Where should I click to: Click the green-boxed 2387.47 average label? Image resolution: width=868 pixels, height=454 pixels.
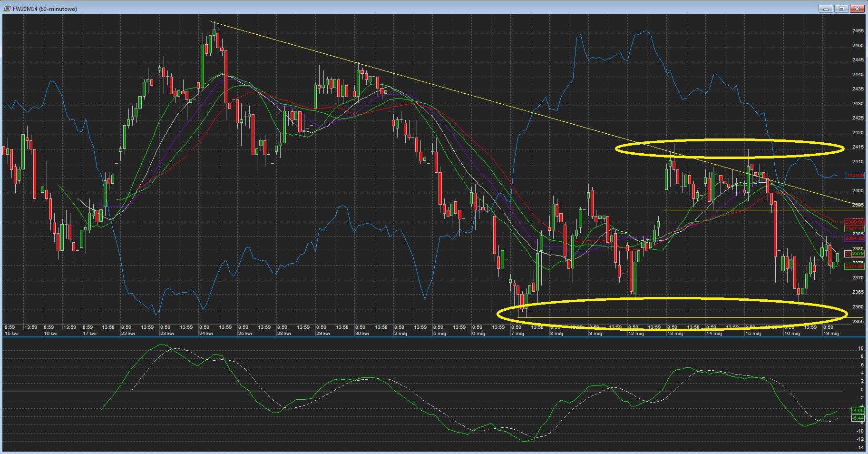click(x=854, y=229)
